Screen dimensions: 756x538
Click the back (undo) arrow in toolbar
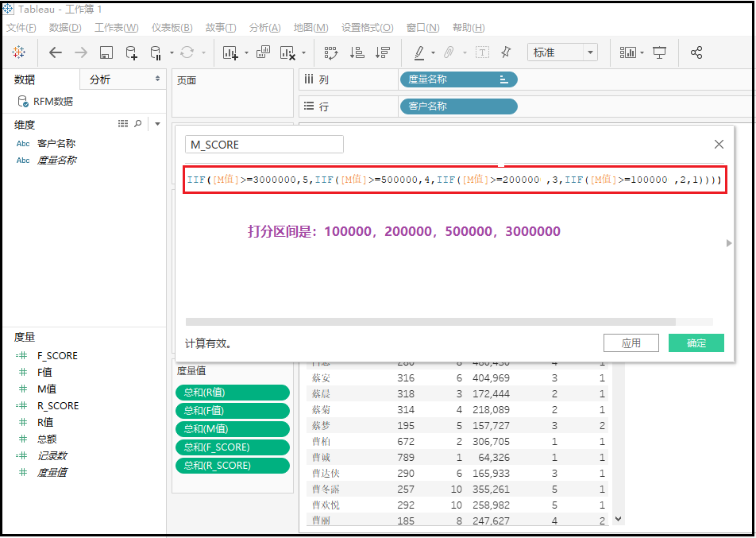(x=55, y=52)
